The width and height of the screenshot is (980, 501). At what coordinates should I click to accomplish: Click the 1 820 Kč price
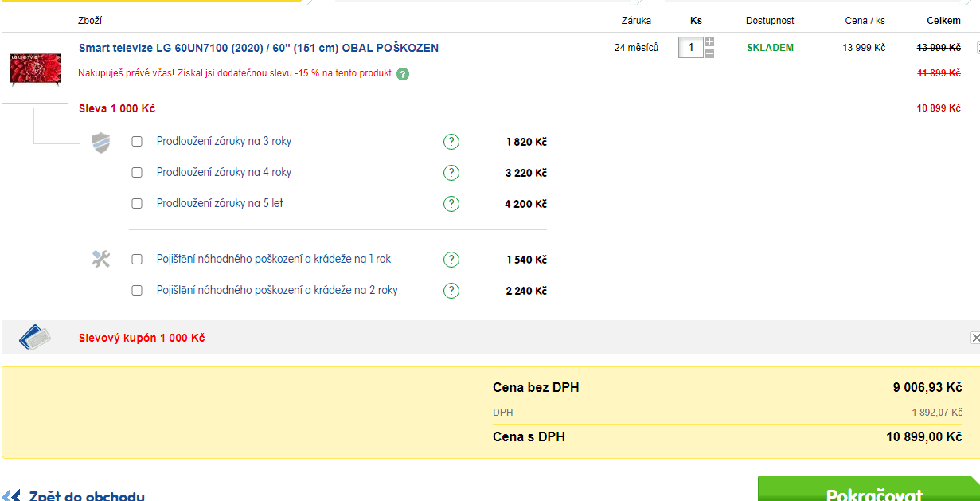pos(526,142)
